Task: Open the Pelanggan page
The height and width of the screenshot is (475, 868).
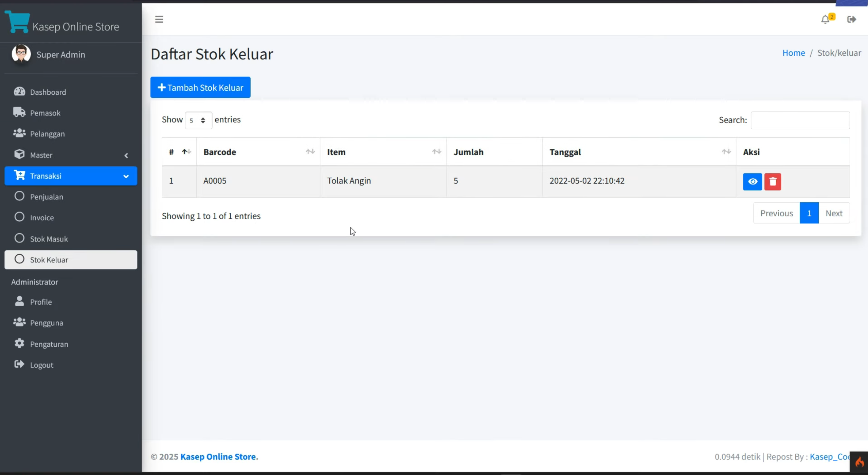Action: pos(71,134)
